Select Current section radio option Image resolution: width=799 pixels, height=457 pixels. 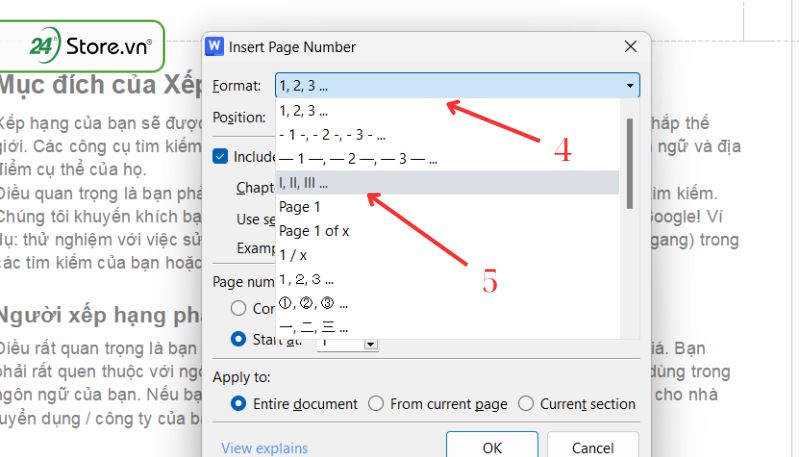tap(525, 404)
